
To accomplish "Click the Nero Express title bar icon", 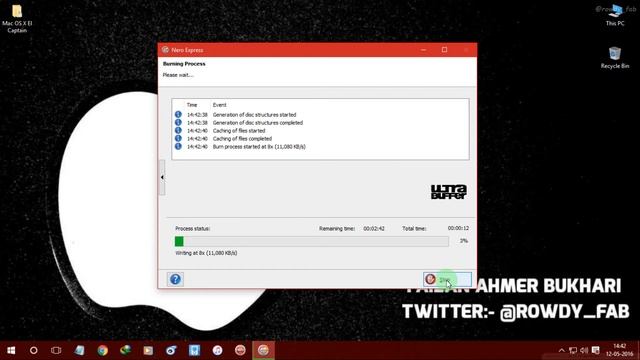I will [165, 50].
